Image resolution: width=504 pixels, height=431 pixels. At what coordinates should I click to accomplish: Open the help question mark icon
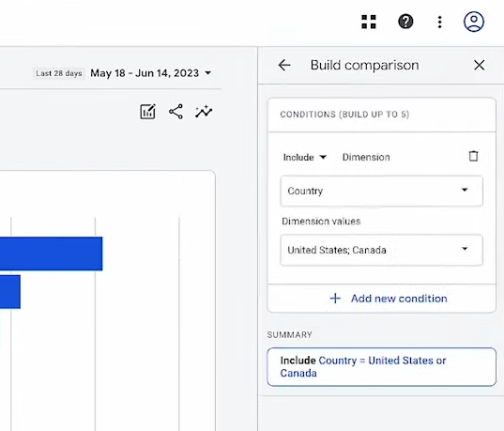(405, 22)
